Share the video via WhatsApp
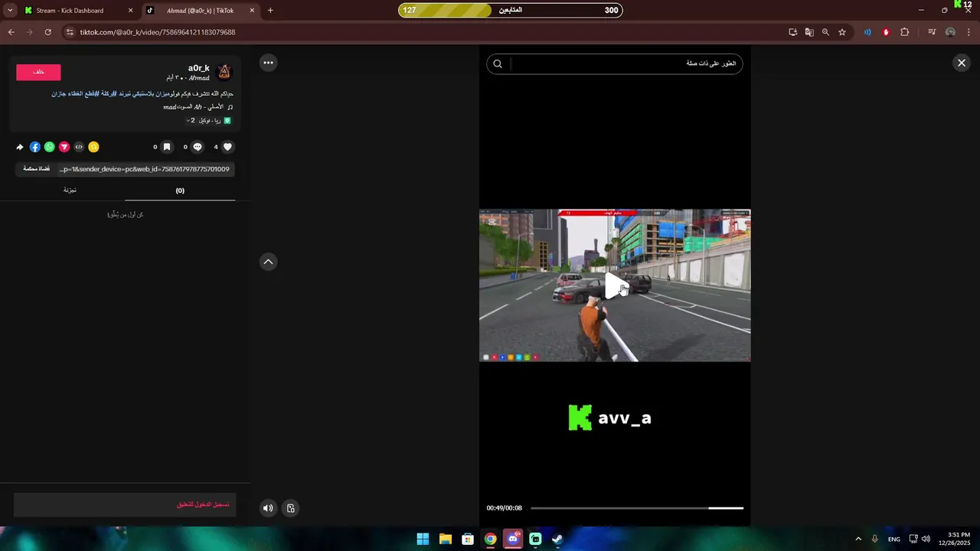The image size is (980, 551). pos(50,147)
